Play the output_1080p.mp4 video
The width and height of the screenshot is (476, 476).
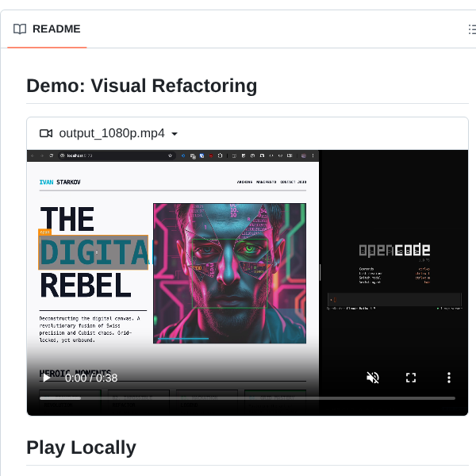coord(47,378)
